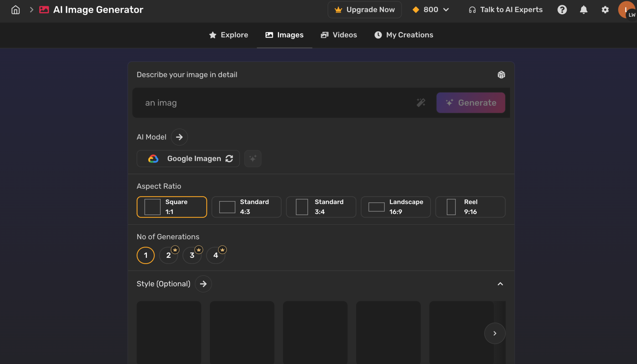Image resolution: width=637 pixels, height=364 pixels.
Task: Click the random prompt dice icon
Action: 501,75
